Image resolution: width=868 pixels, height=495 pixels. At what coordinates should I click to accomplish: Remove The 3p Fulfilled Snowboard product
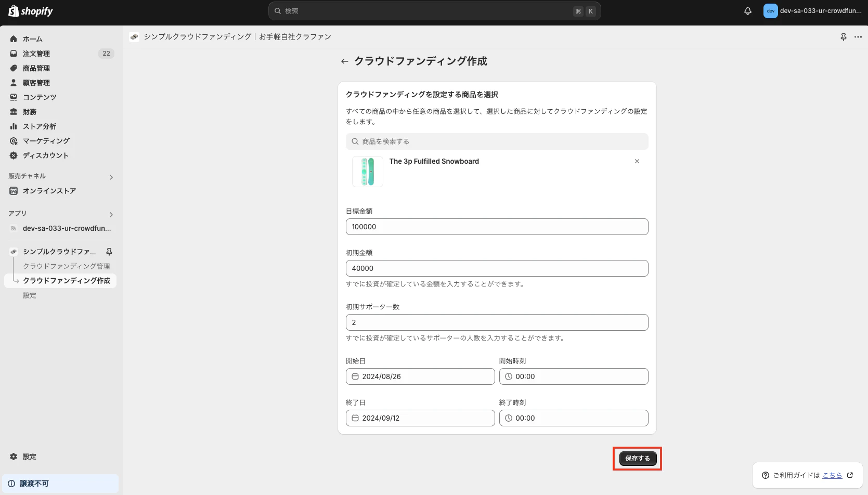tap(637, 161)
